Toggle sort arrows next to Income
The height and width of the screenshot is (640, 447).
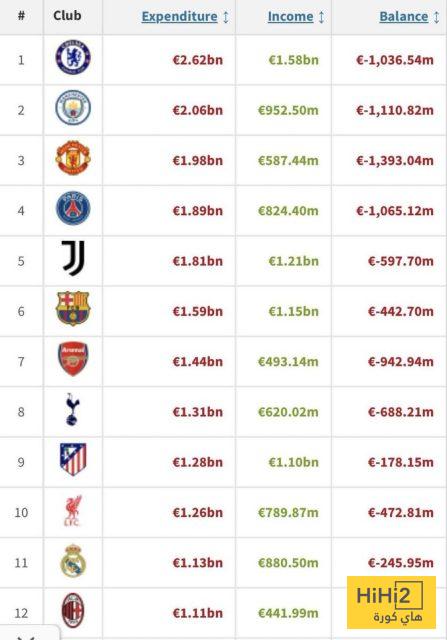coord(322,17)
